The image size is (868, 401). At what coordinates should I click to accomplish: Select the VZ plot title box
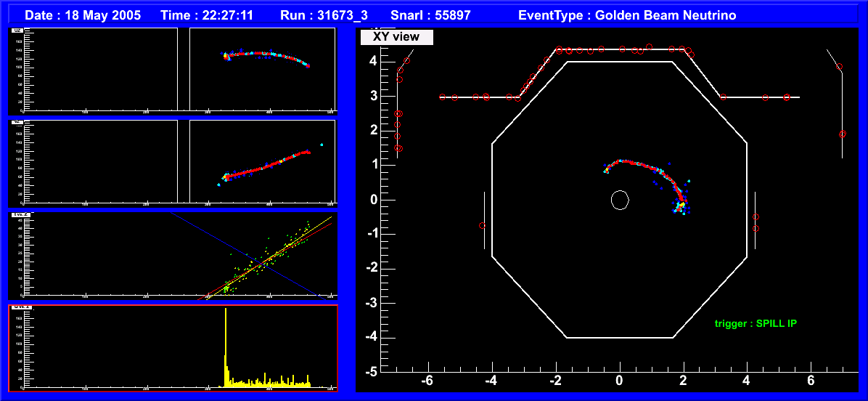tap(16, 123)
